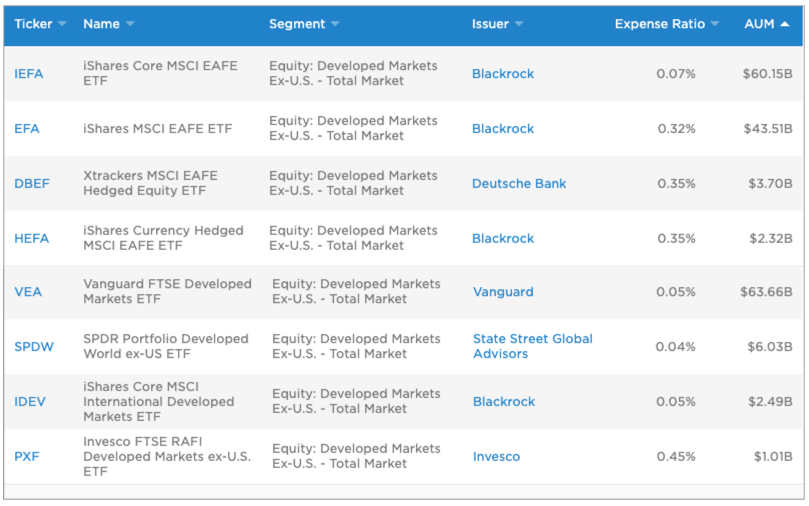
Task: Select the AUM column header label
Action: click(759, 24)
